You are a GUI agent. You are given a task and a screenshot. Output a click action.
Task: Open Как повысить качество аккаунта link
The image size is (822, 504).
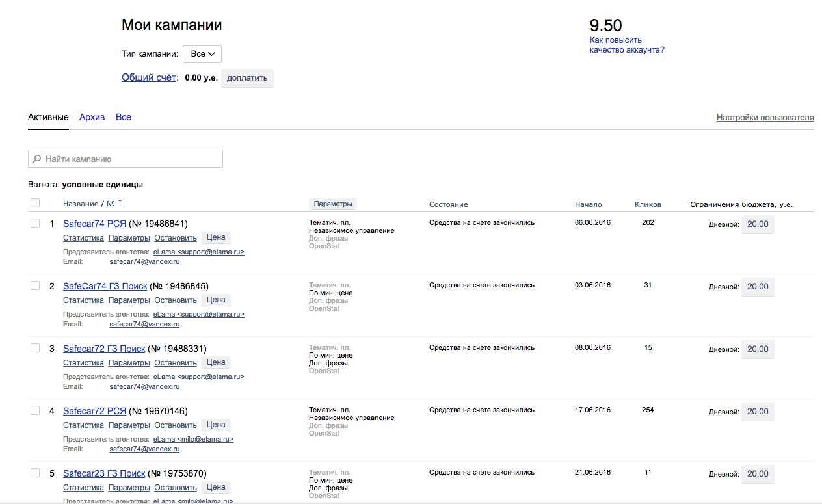(x=627, y=45)
